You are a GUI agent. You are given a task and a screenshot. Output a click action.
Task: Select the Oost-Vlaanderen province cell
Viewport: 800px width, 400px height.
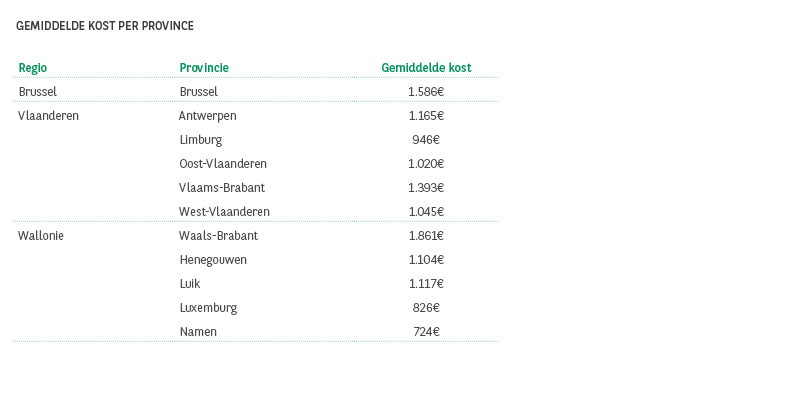223,164
